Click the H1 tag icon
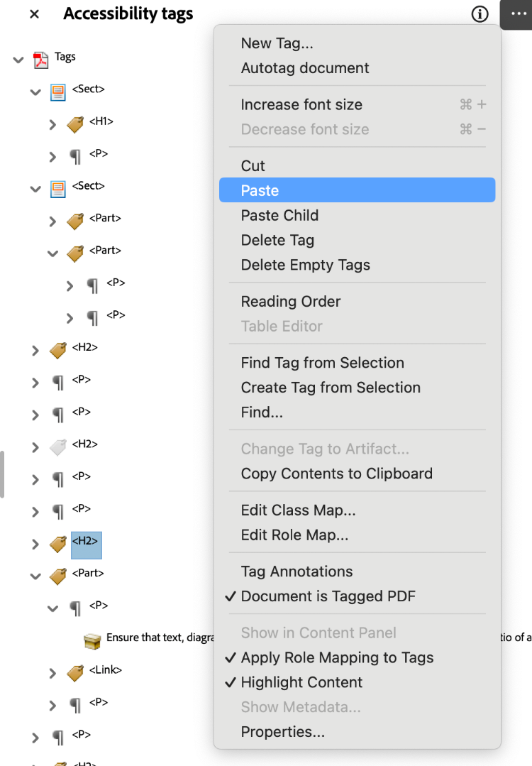 [74, 121]
